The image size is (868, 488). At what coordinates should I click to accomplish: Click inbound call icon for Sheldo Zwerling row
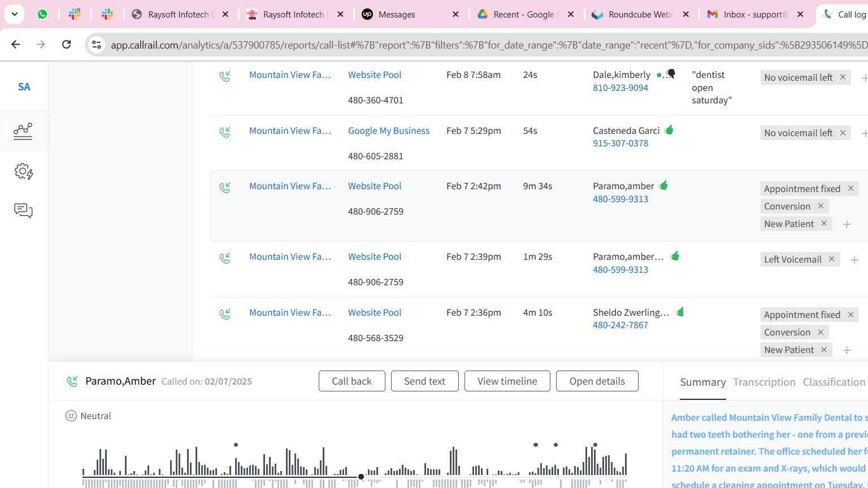click(225, 313)
